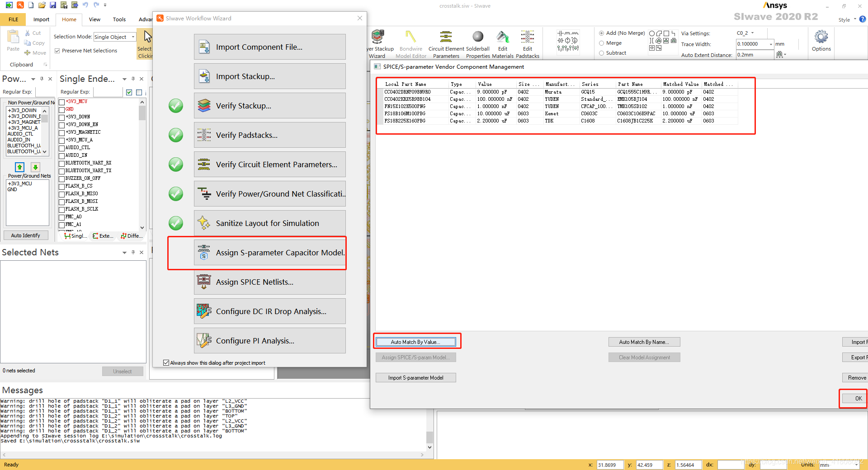This screenshot has height=470, width=868.
Task: Click Auto Match By Name button
Action: tap(644, 342)
